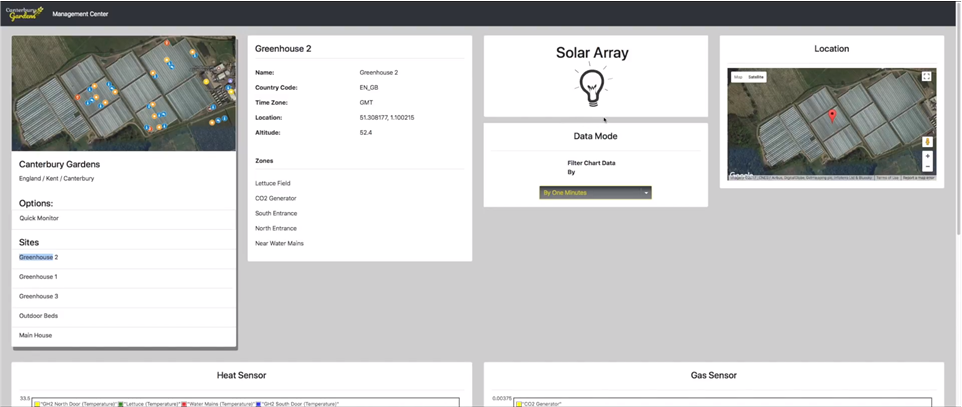Open the 'By One Minutes' filter dropdown
This screenshot has height=407, width=962.
coord(595,192)
